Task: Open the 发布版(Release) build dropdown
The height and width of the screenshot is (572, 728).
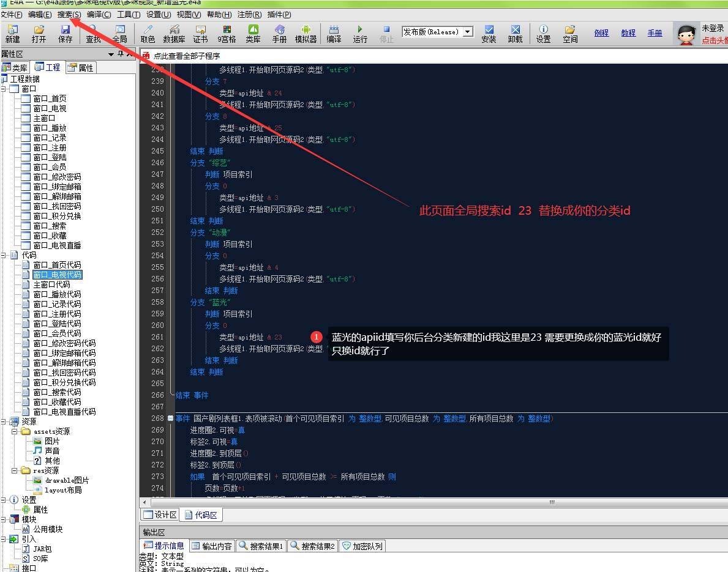Action: click(468, 31)
